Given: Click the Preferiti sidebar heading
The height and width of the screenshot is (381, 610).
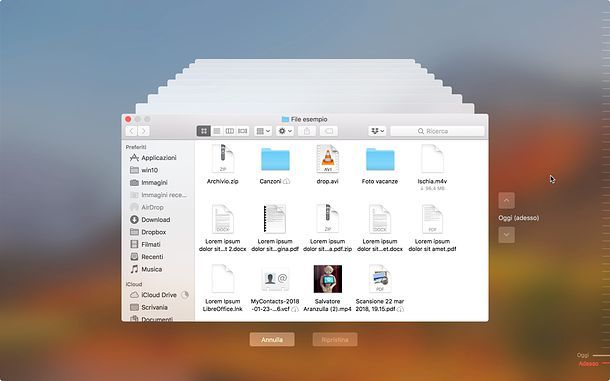Looking at the screenshot, I should click(x=136, y=147).
